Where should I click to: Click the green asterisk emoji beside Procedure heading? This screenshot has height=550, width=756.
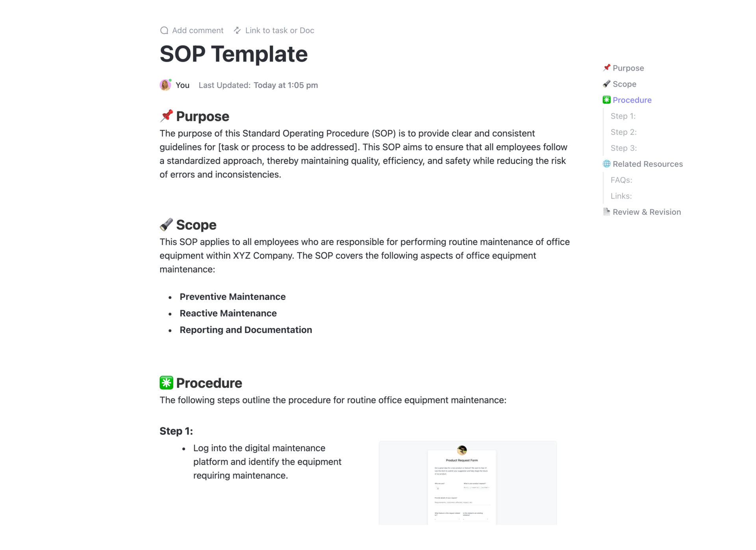[166, 382]
